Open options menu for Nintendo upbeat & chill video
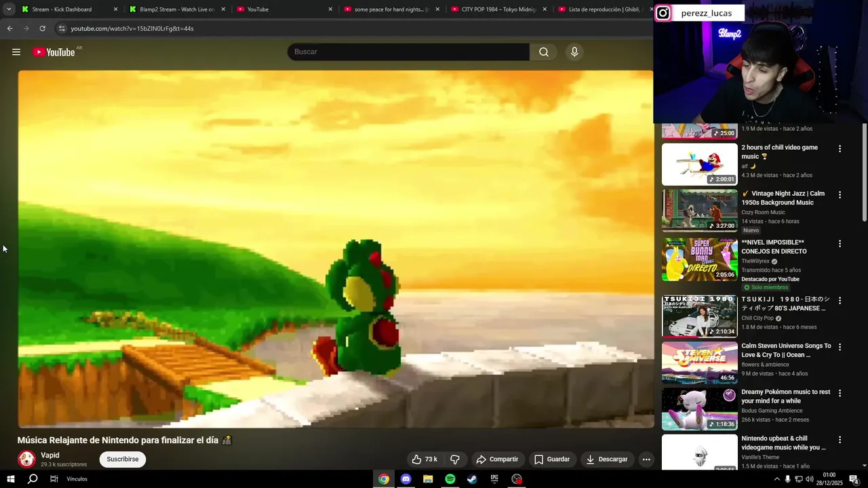Screen dimensions: 868x488 pos(840,439)
